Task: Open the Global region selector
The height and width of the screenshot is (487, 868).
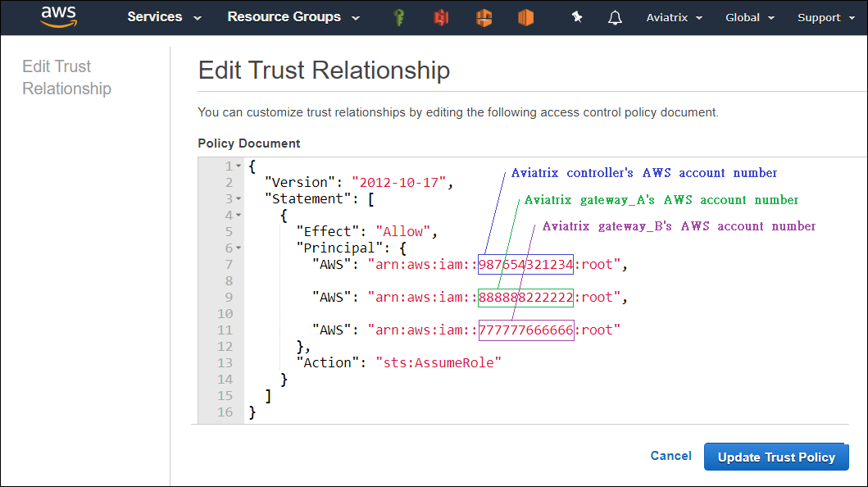Action: click(x=749, y=17)
